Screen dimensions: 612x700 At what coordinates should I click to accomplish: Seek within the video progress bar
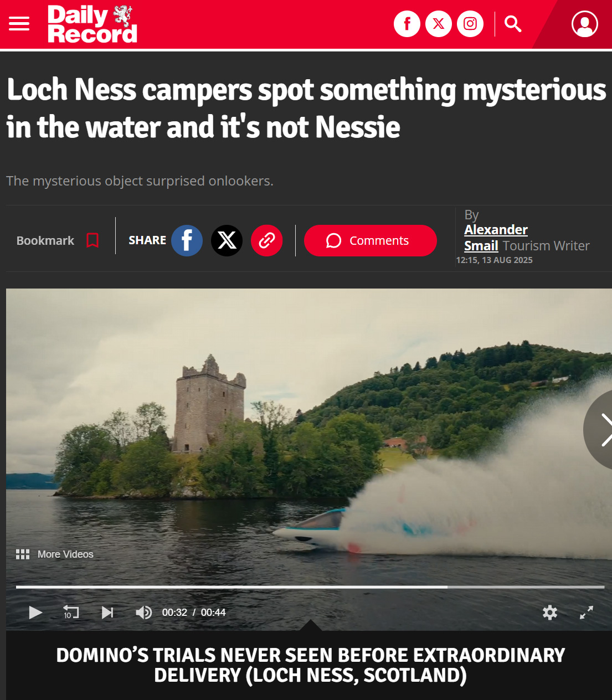(x=310, y=586)
